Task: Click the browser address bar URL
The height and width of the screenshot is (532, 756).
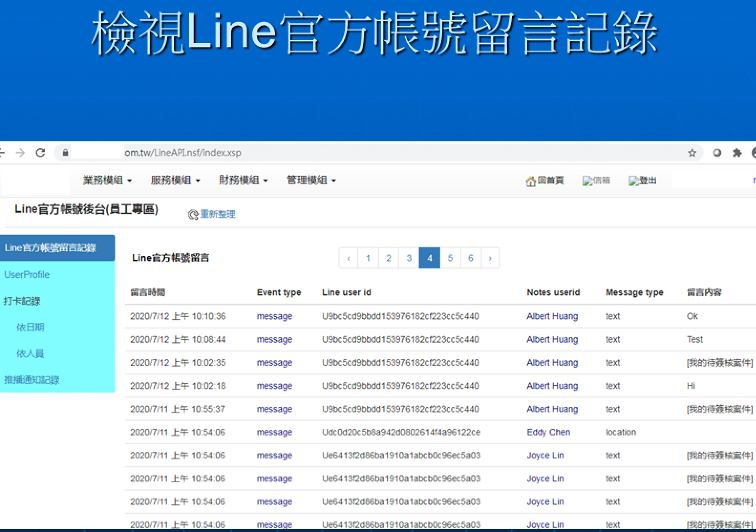Action: 183,153
